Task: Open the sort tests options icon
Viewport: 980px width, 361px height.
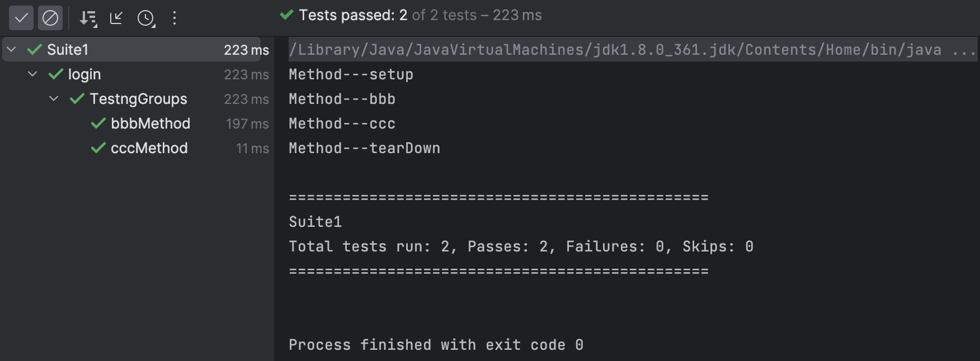Action: [x=88, y=18]
